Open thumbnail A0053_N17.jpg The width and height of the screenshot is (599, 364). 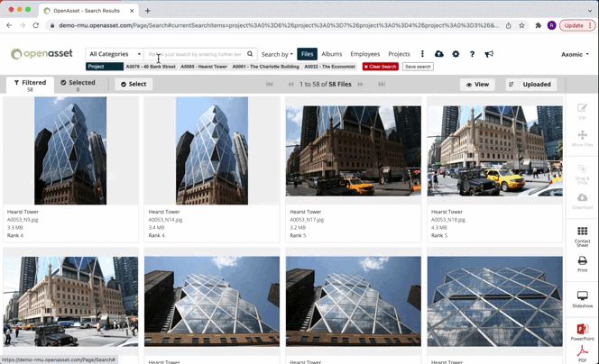tap(354, 151)
